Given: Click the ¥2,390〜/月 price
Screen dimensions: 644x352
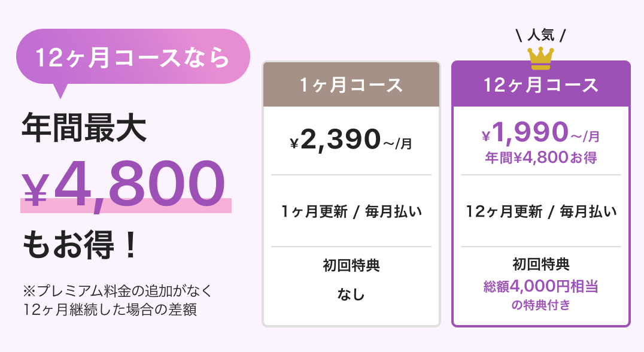Looking at the screenshot, I should pos(351,140).
